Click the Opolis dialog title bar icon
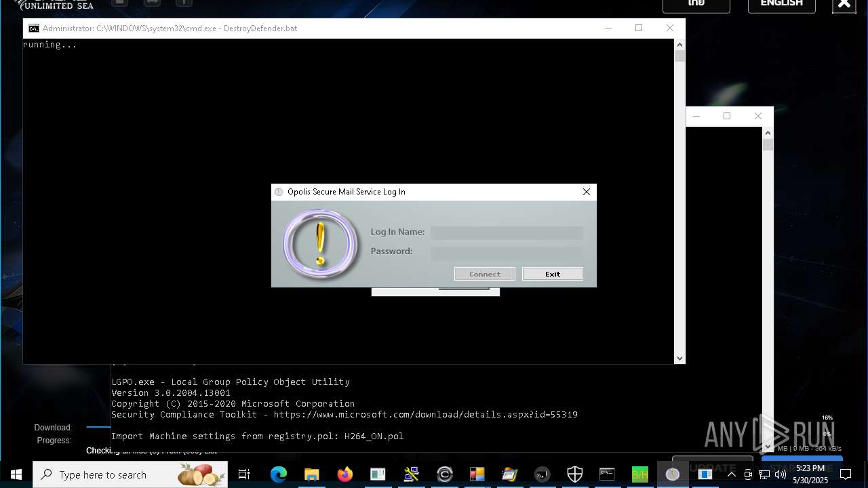868x488 pixels. click(x=279, y=192)
